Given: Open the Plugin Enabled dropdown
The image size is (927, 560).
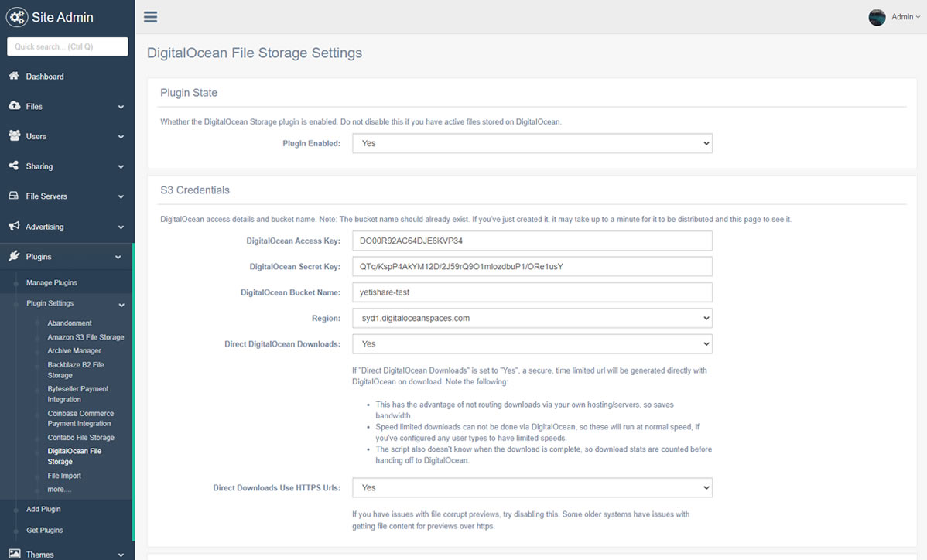Looking at the screenshot, I should click(x=532, y=144).
